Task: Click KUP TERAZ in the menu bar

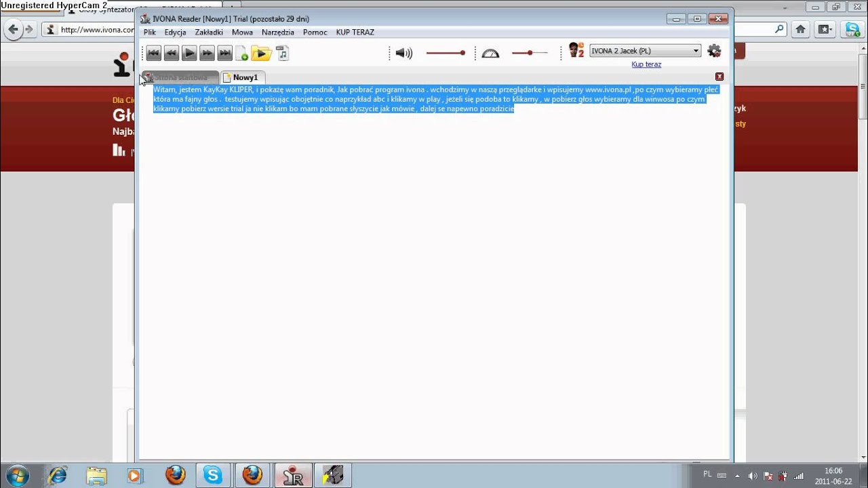Action: coord(355,32)
